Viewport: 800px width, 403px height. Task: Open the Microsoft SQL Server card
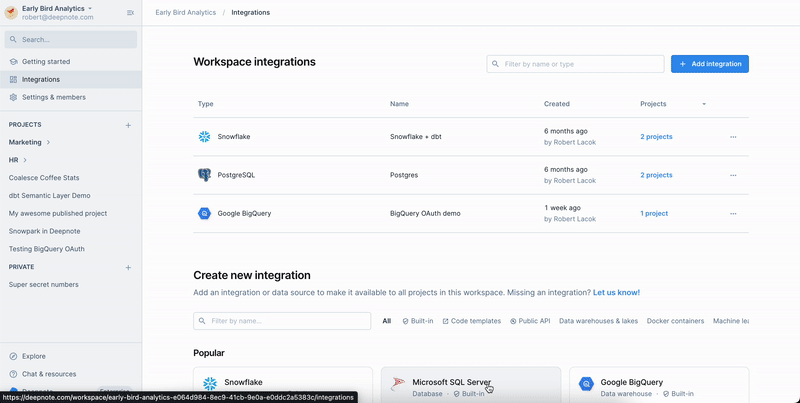471,385
